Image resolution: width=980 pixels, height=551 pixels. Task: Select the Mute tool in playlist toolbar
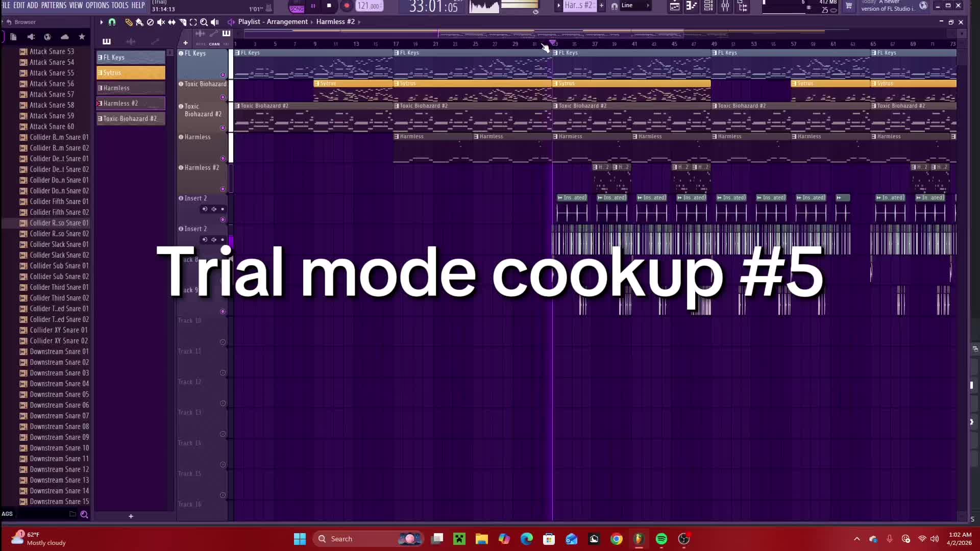tap(161, 22)
